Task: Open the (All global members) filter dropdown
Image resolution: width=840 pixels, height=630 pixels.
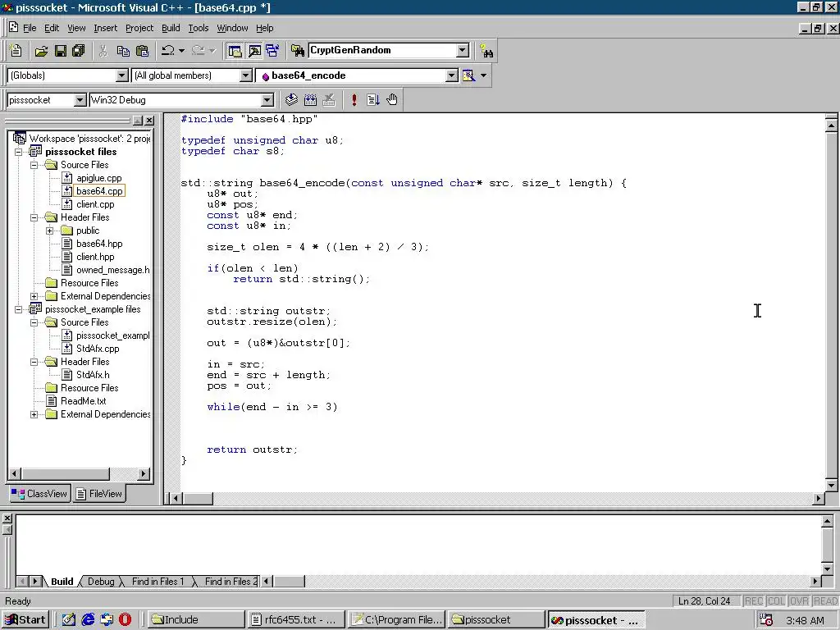Action: point(246,75)
